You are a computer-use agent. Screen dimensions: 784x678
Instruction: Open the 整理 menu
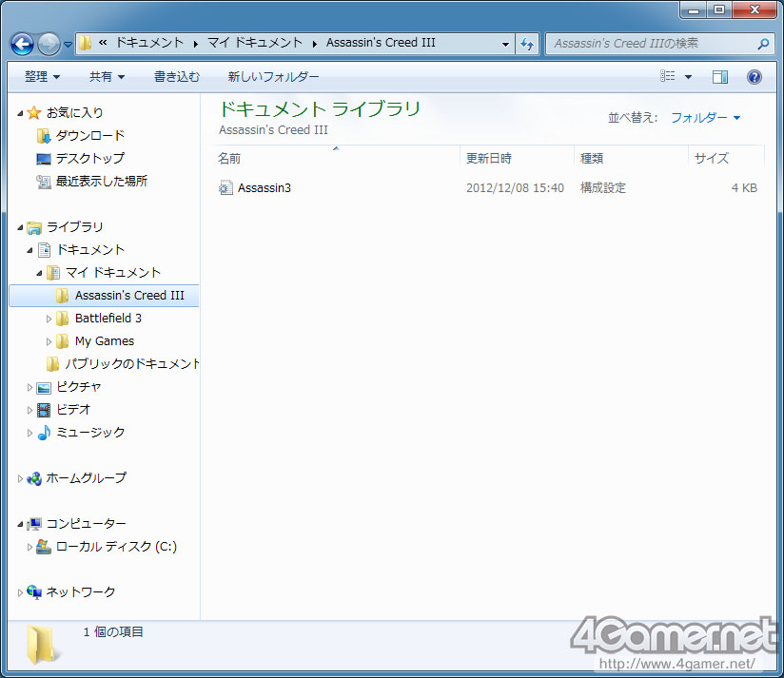(42, 76)
